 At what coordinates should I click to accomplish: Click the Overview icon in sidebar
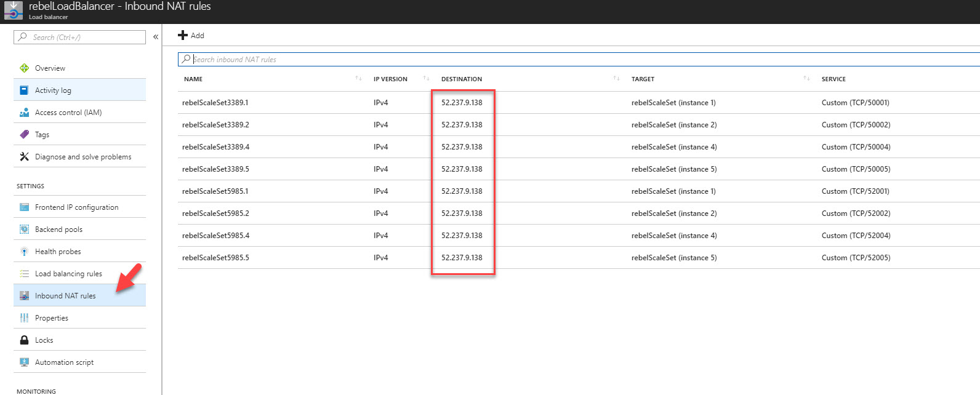(24, 68)
